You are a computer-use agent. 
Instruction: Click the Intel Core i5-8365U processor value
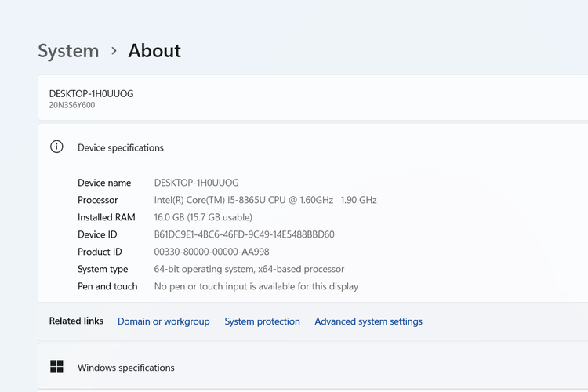point(265,200)
